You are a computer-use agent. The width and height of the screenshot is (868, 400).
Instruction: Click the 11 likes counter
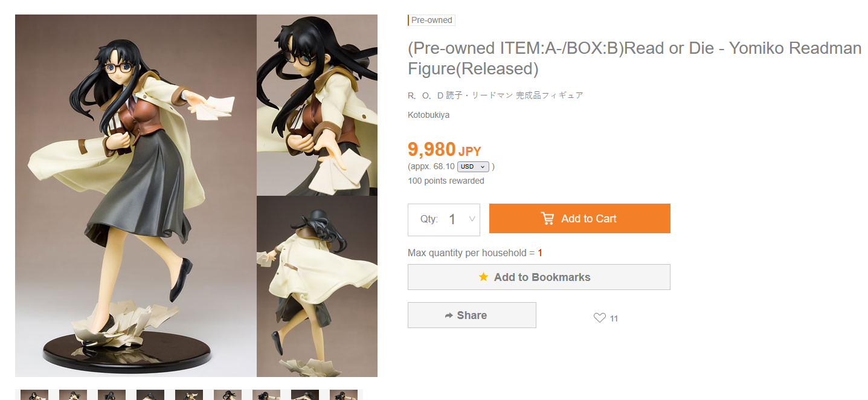(614, 318)
